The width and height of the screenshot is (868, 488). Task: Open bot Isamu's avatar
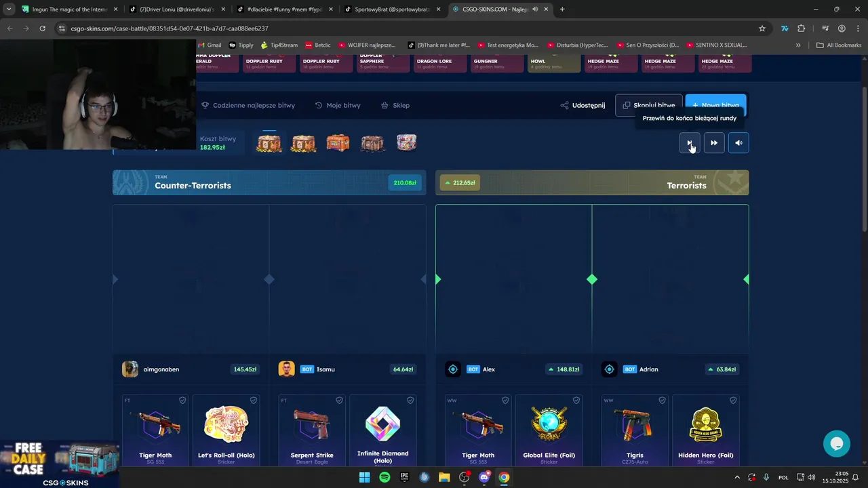coord(286,369)
